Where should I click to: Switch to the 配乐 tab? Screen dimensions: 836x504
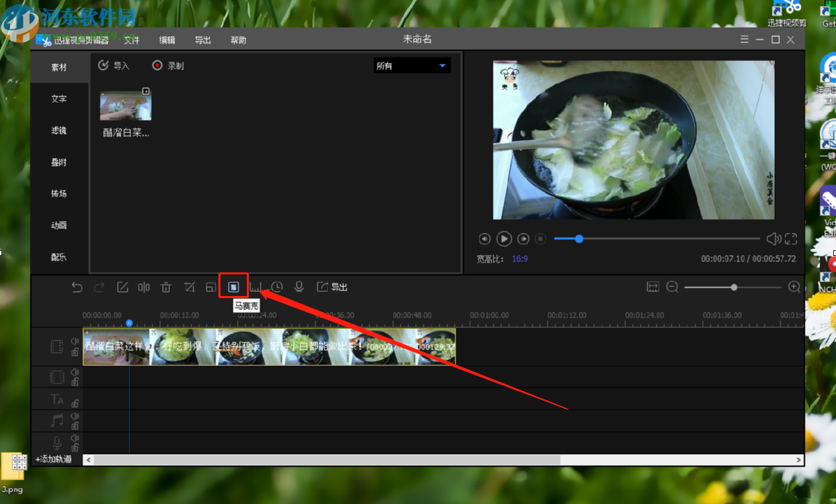pyautogui.click(x=59, y=257)
